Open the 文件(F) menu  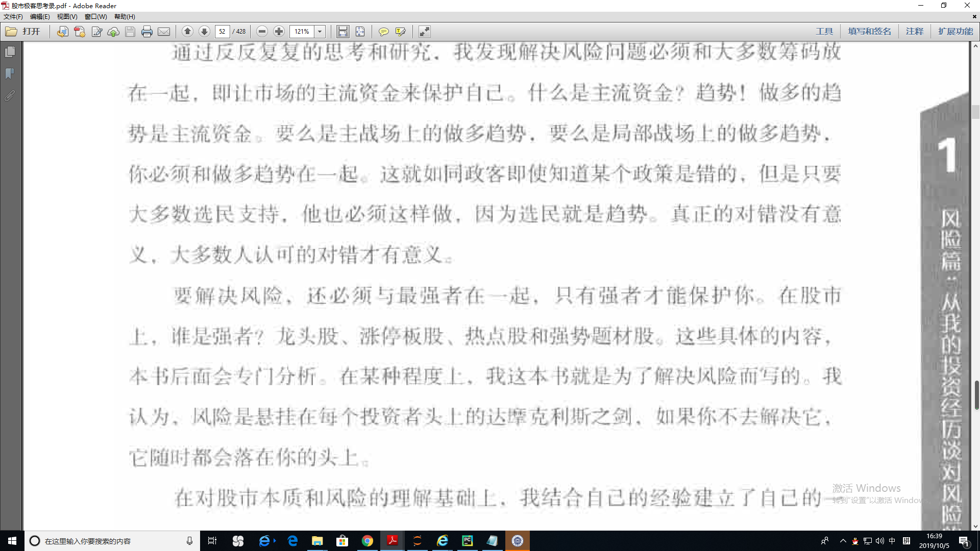(13, 17)
